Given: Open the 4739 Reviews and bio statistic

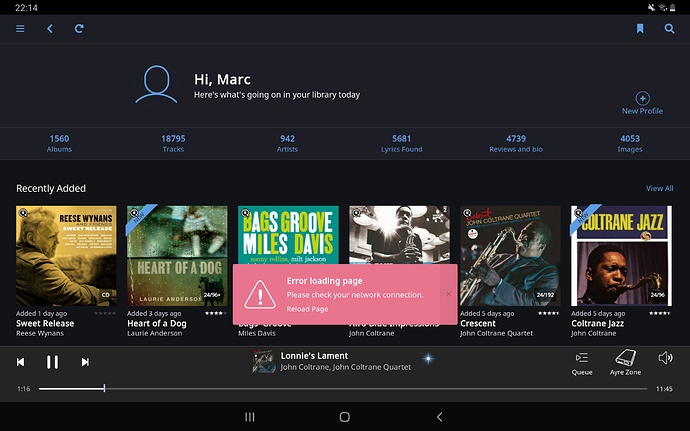Looking at the screenshot, I should [516, 144].
